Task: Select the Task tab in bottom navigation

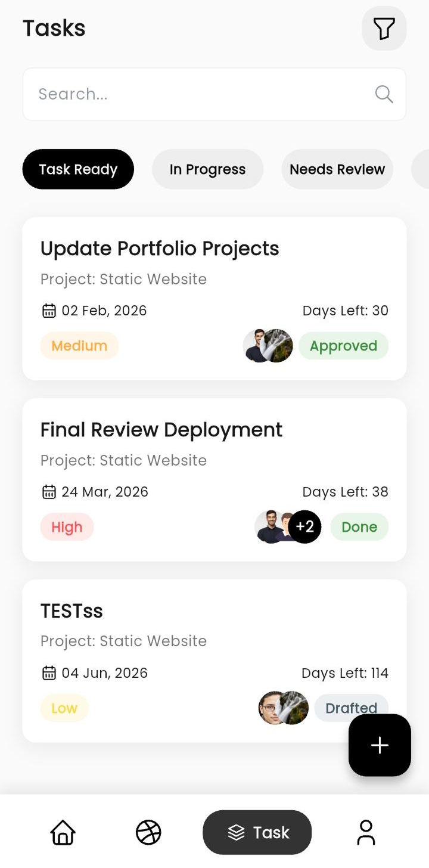Action: click(257, 832)
